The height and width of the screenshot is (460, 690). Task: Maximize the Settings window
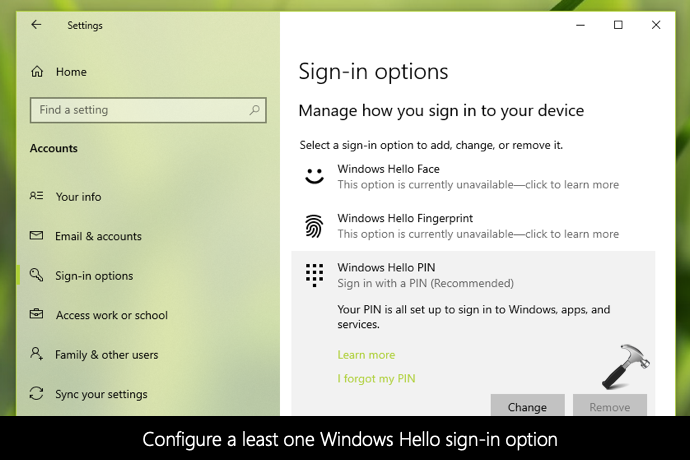coord(618,25)
